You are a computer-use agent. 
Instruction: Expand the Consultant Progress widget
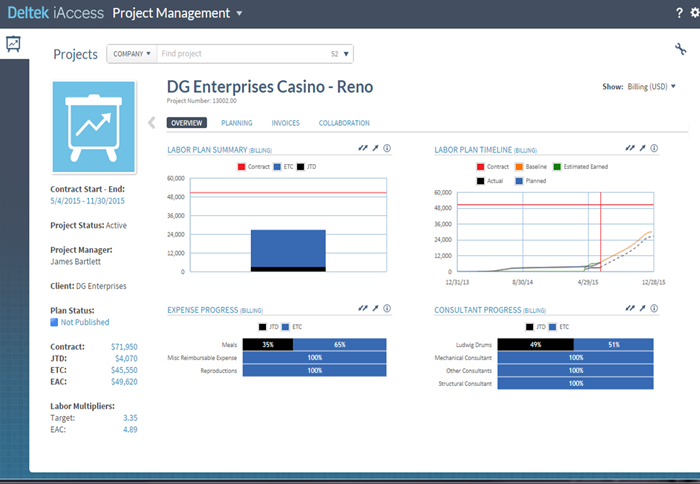629,308
